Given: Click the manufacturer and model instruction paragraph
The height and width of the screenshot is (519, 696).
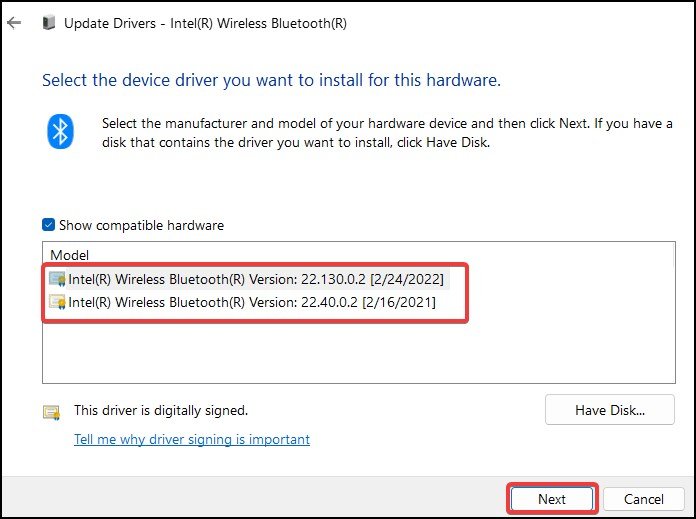Looking at the screenshot, I should [387, 133].
